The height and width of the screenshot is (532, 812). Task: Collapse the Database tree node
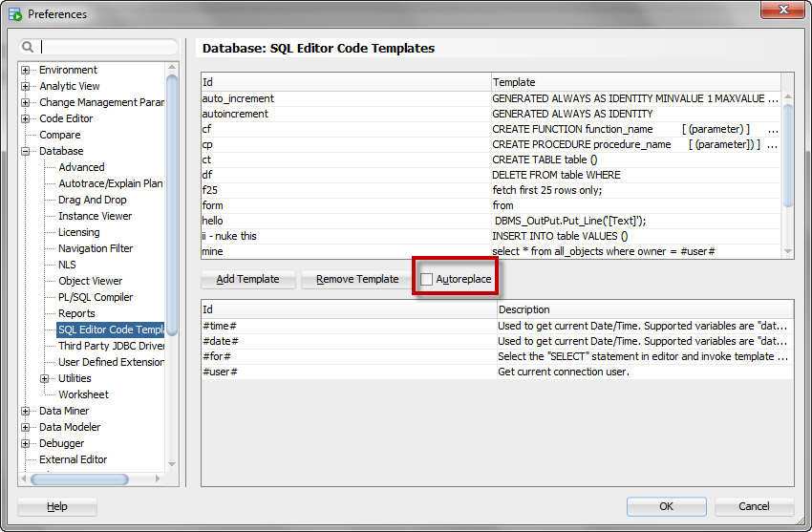(25, 151)
